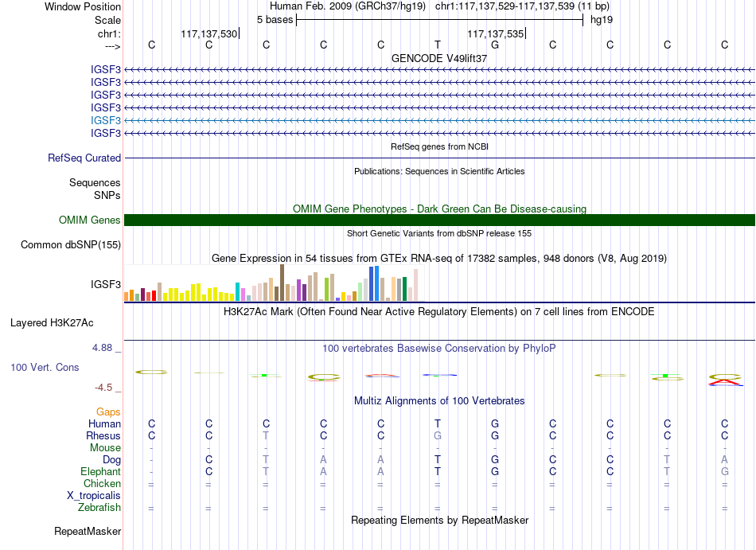
Task: Click the dark green OMIM gene bar
Action: pos(439,220)
